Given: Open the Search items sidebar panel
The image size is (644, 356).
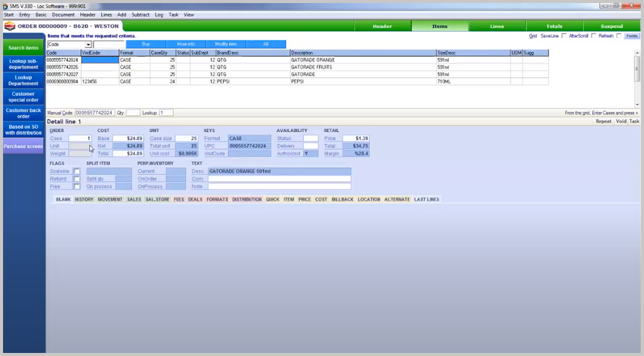Looking at the screenshot, I should [x=22, y=47].
